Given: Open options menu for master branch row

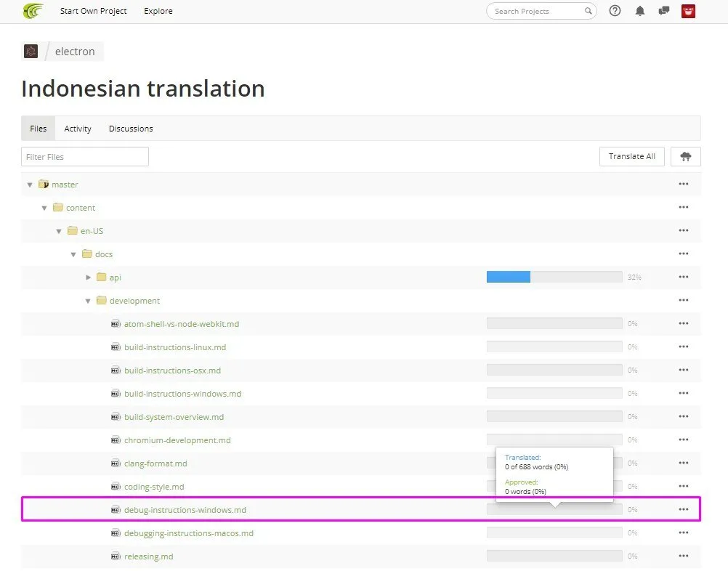Looking at the screenshot, I should coord(684,185).
